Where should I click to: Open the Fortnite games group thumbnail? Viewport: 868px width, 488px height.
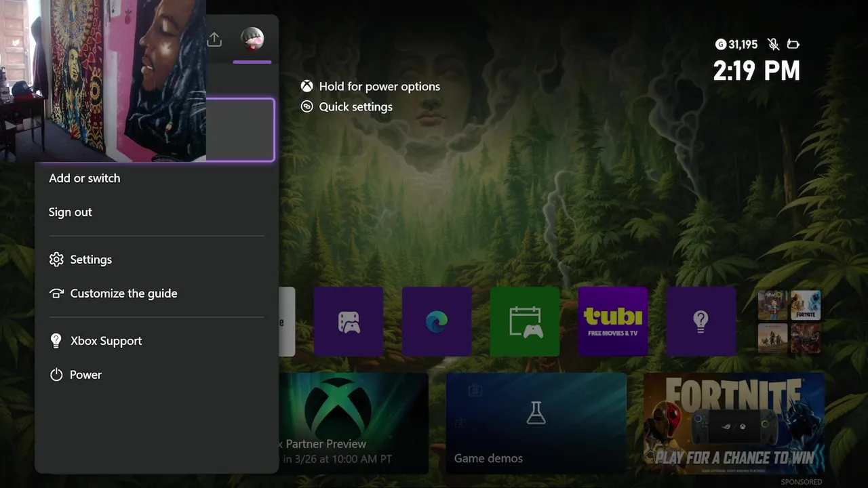(806, 305)
